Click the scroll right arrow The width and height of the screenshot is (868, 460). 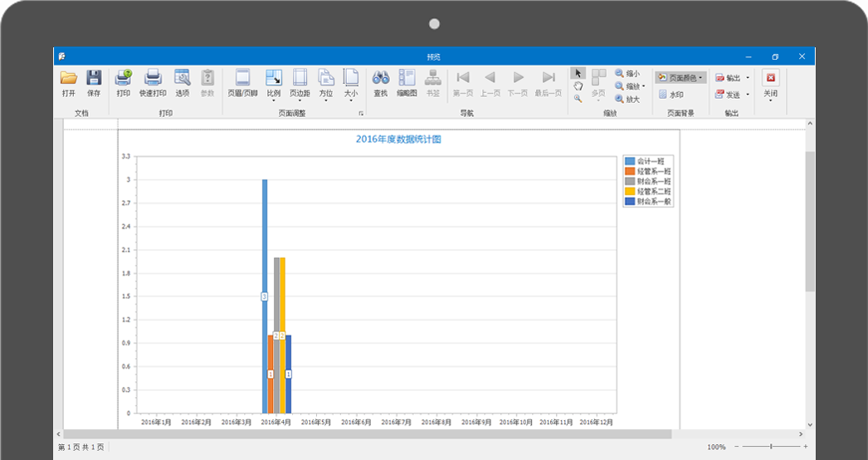(x=801, y=434)
